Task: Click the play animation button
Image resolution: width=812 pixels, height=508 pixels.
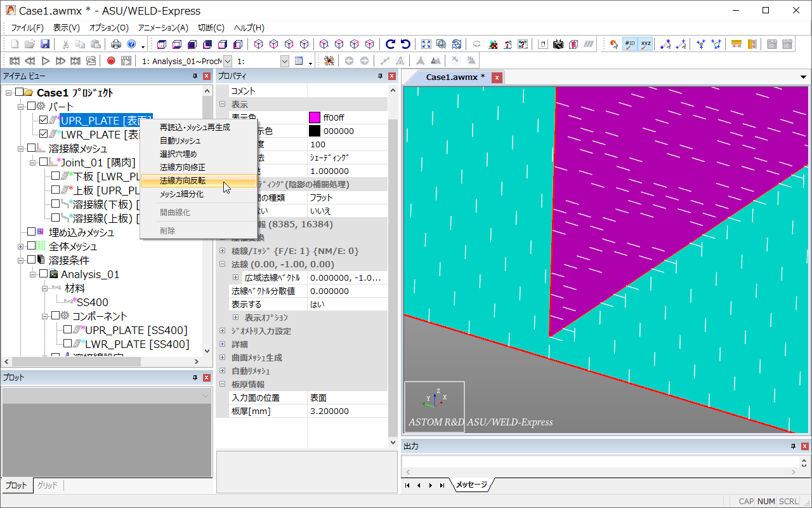Action: click(x=46, y=61)
